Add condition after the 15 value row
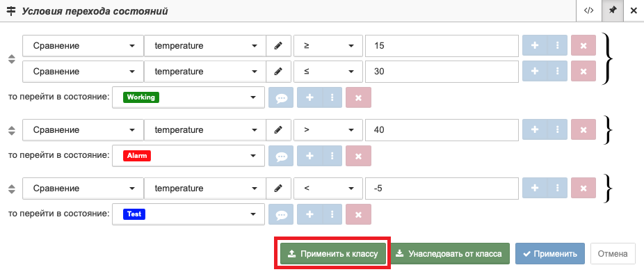644x272 pixels. pos(535,46)
